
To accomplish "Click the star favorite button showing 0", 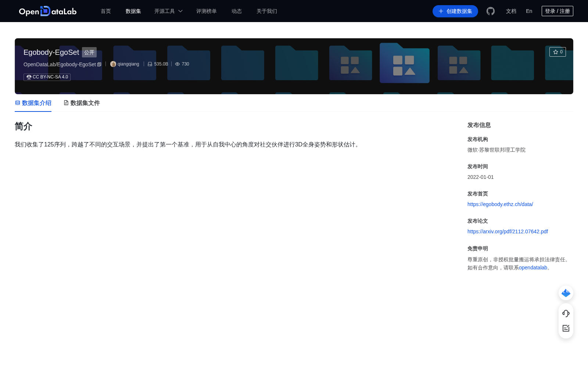I will (x=557, y=52).
